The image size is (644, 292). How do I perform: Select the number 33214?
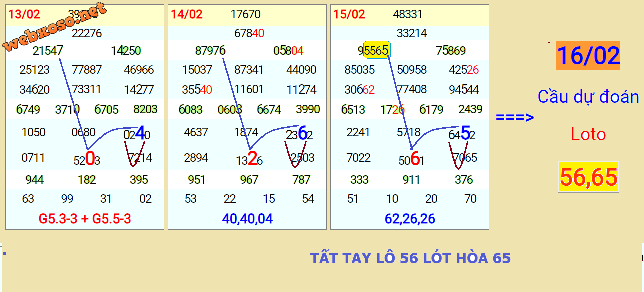click(x=412, y=33)
